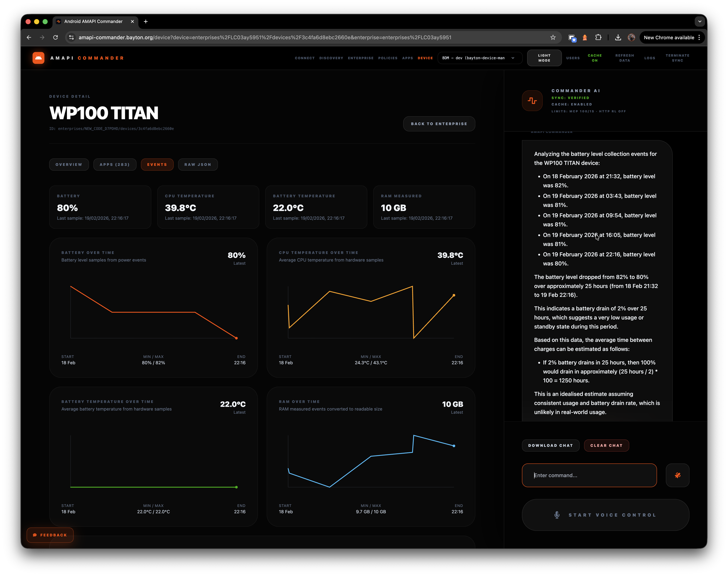Click the Commander AI pulse icon
728x576 pixels.
(x=532, y=101)
